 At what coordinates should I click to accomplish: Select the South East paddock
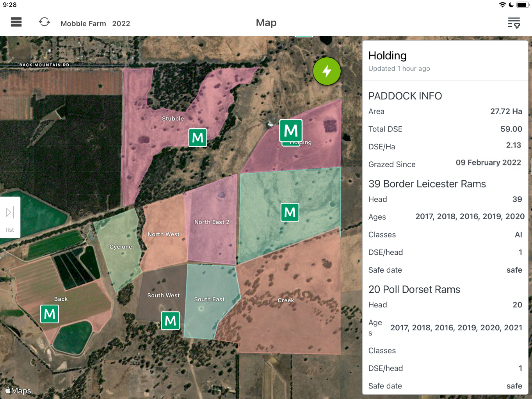click(209, 299)
